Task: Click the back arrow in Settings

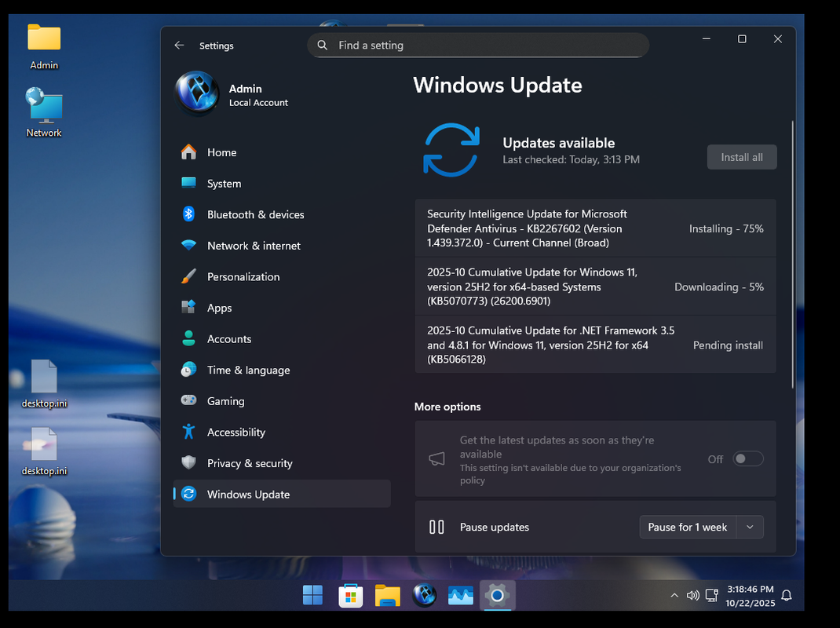Action: (180, 46)
